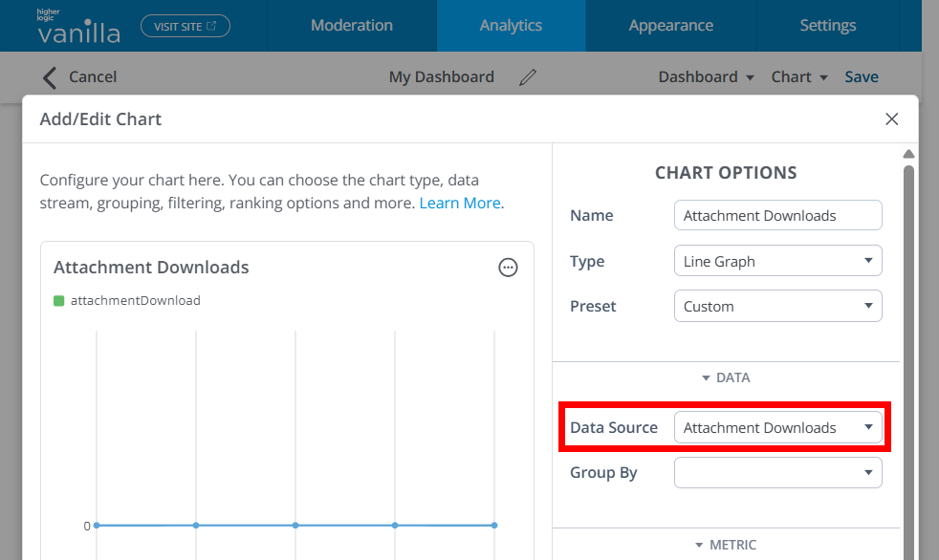Open the empty Group By dropdown
The height and width of the screenshot is (560, 939).
tap(777, 473)
